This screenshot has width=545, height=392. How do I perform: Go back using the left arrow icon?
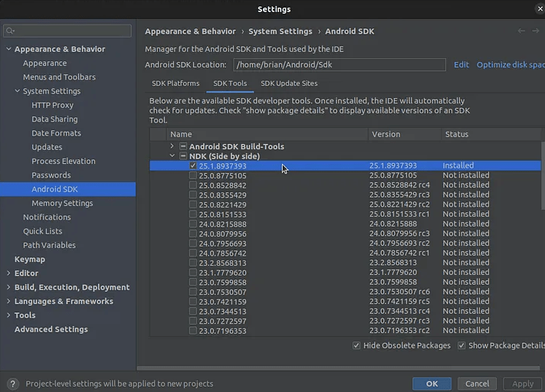coord(521,31)
